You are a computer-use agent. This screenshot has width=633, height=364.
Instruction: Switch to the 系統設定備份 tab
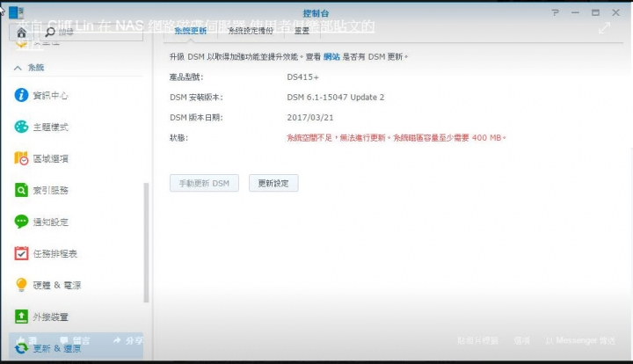(x=251, y=31)
